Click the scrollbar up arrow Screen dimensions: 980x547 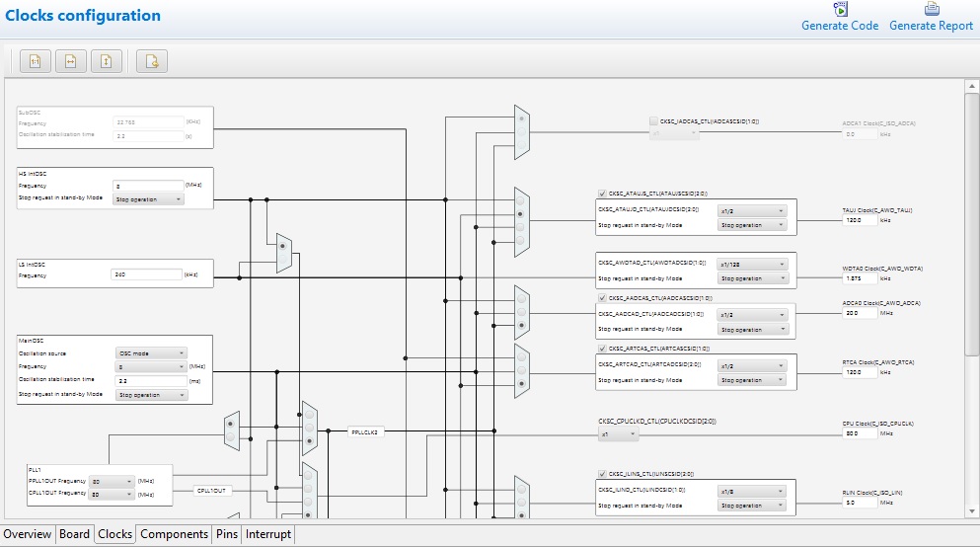pyautogui.click(x=971, y=86)
